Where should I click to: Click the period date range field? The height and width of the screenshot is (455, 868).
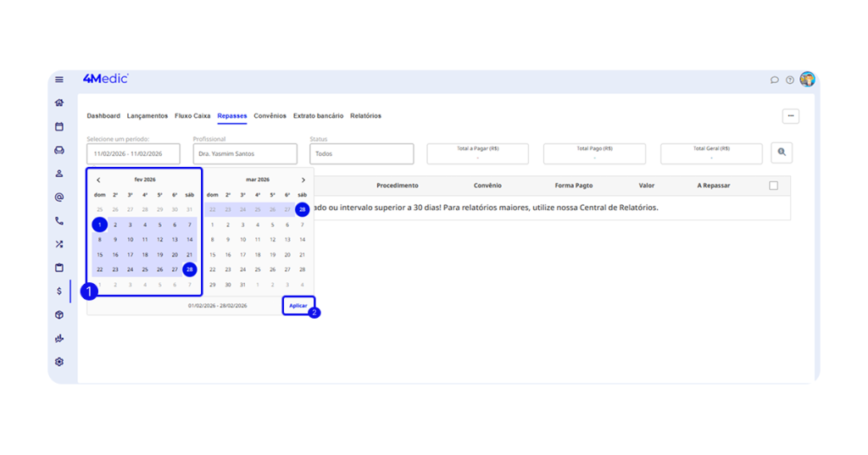click(x=133, y=154)
